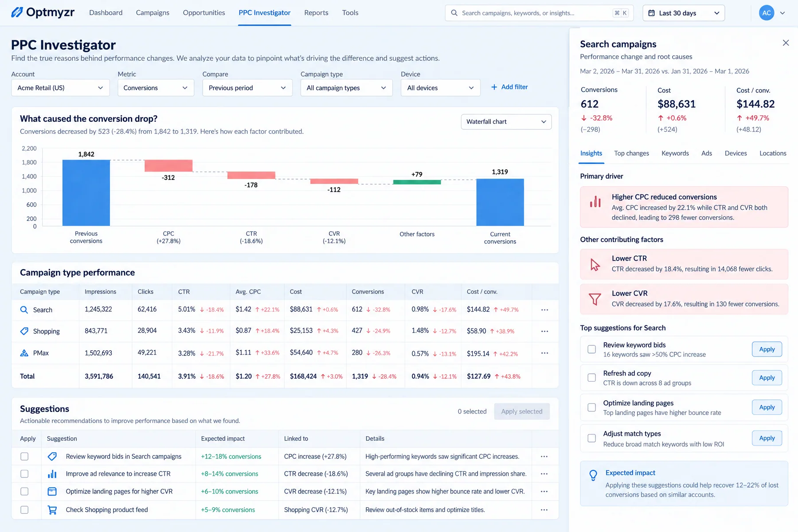Apply the Optimize landing pages side panel suggestion
The image size is (798, 532).
pos(767,407)
